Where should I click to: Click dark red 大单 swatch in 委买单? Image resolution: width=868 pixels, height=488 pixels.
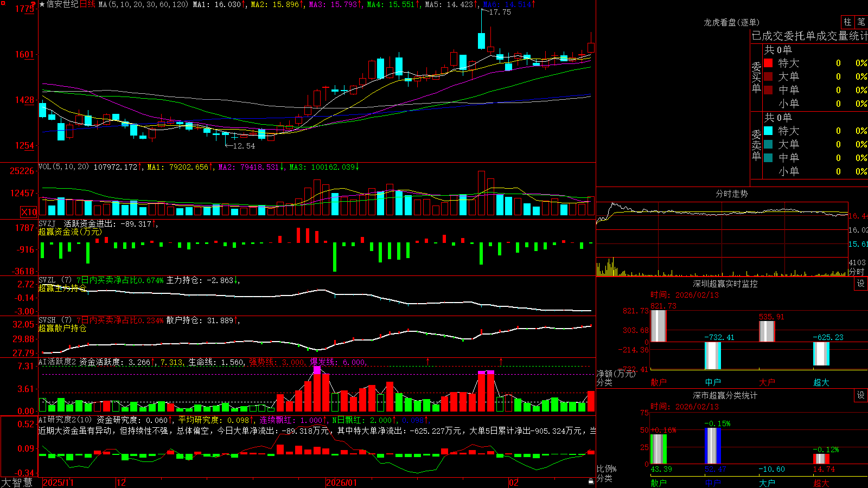click(x=768, y=76)
